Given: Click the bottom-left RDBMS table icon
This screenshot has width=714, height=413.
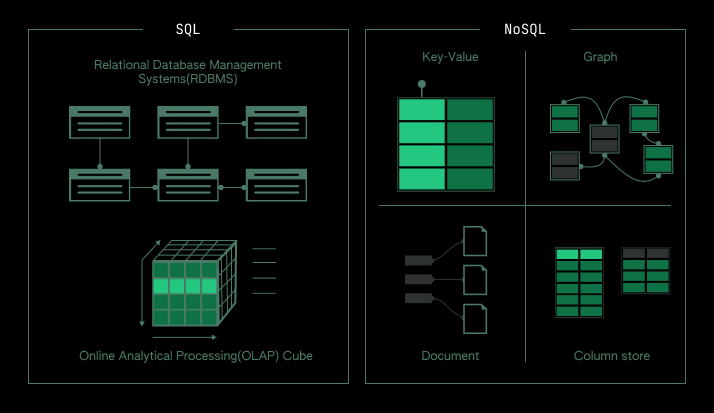Looking at the screenshot, I should [x=100, y=185].
